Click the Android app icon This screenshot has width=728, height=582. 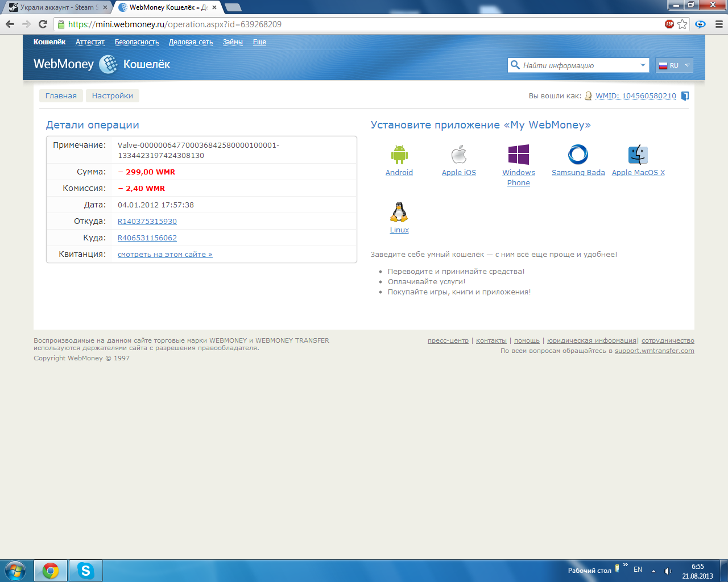point(399,155)
